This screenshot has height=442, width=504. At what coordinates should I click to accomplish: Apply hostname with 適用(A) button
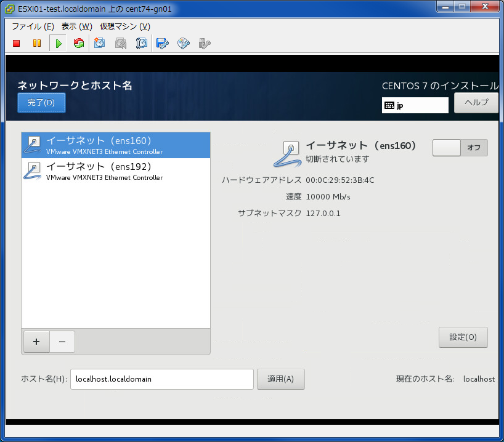click(280, 379)
